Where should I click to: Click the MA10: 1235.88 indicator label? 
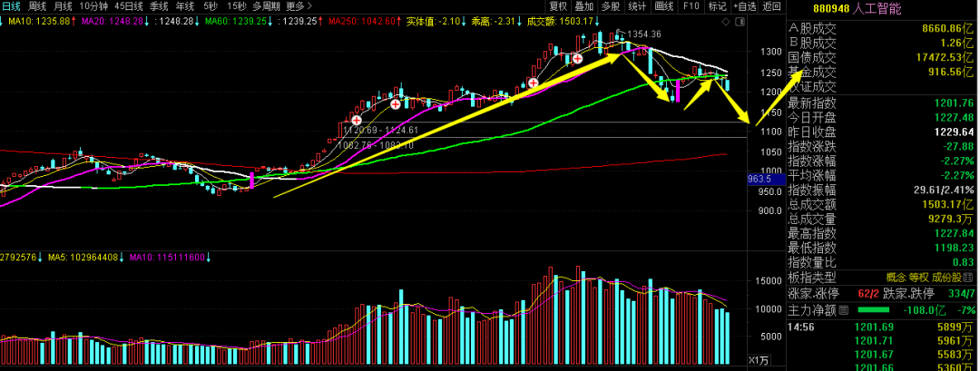(40, 21)
